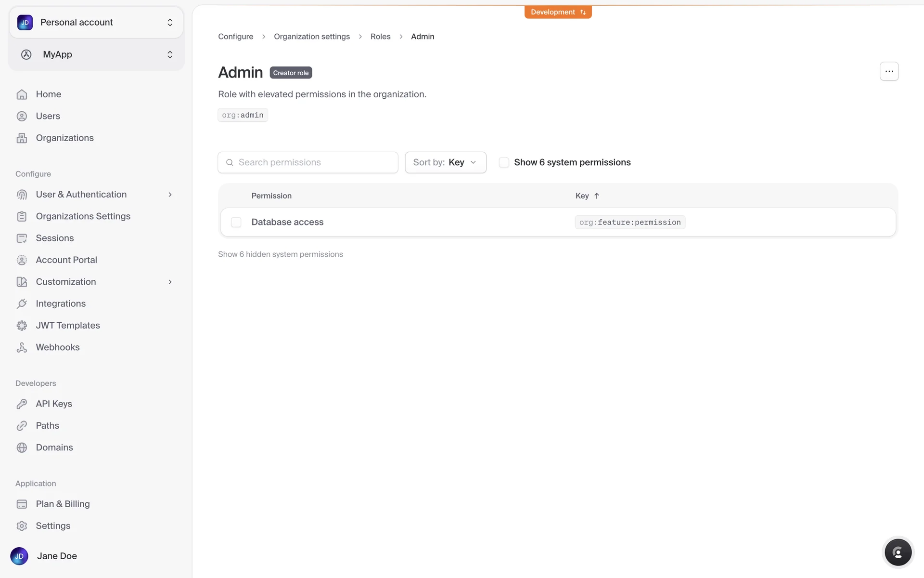The image size is (924, 578).
Task: Enable Show 6 system permissions checkbox
Action: coord(504,162)
